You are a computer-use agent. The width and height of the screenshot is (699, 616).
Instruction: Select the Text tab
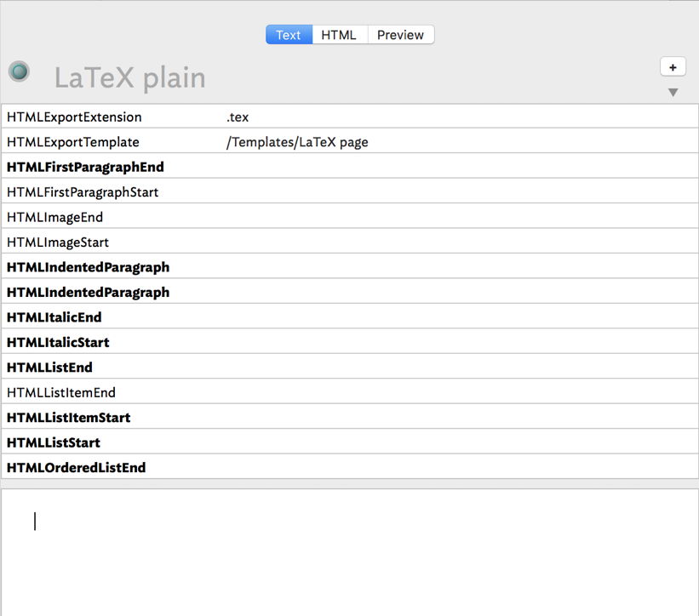click(288, 34)
